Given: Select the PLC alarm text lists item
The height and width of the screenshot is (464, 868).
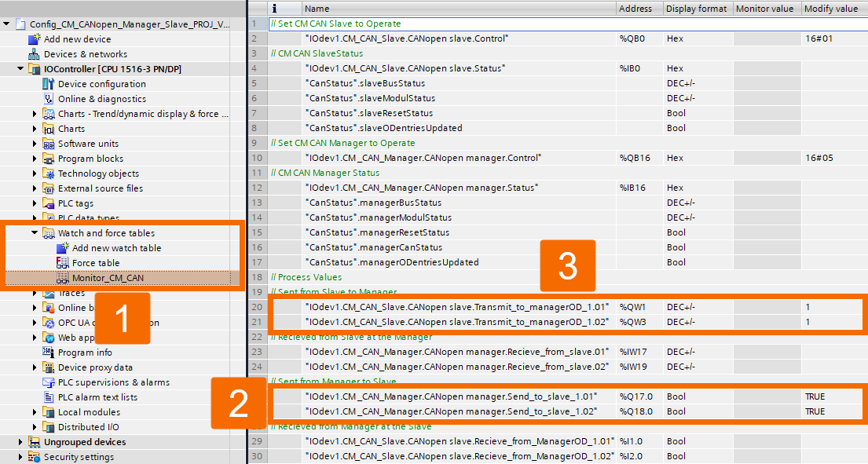Looking at the screenshot, I should click(x=97, y=397).
